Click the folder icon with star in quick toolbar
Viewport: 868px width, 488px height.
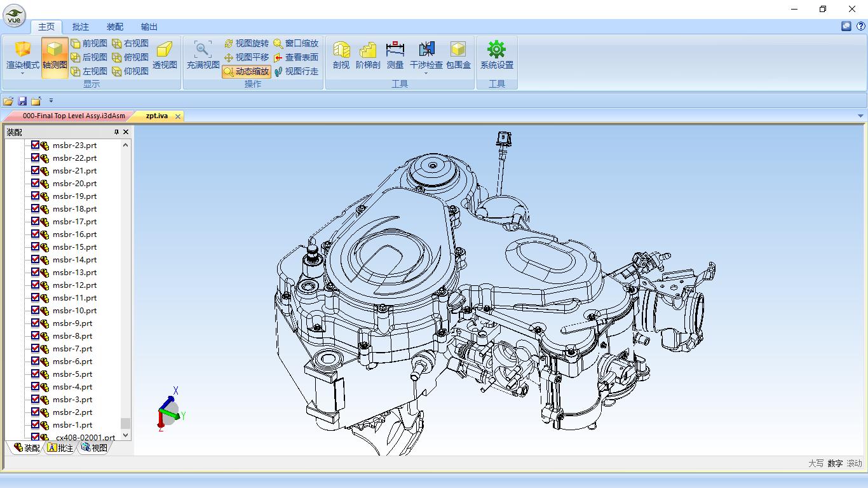(x=36, y=100)
